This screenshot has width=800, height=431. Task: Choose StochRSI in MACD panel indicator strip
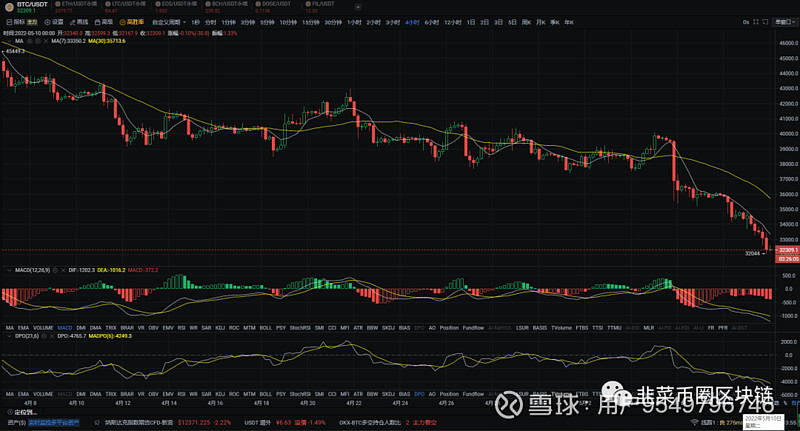click(299, 328)
